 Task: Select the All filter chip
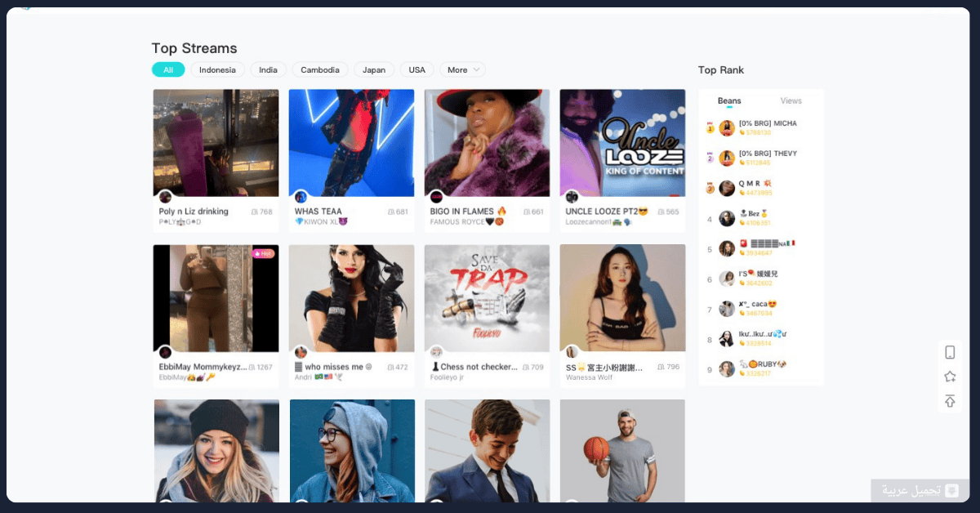(x=168, y=70)
